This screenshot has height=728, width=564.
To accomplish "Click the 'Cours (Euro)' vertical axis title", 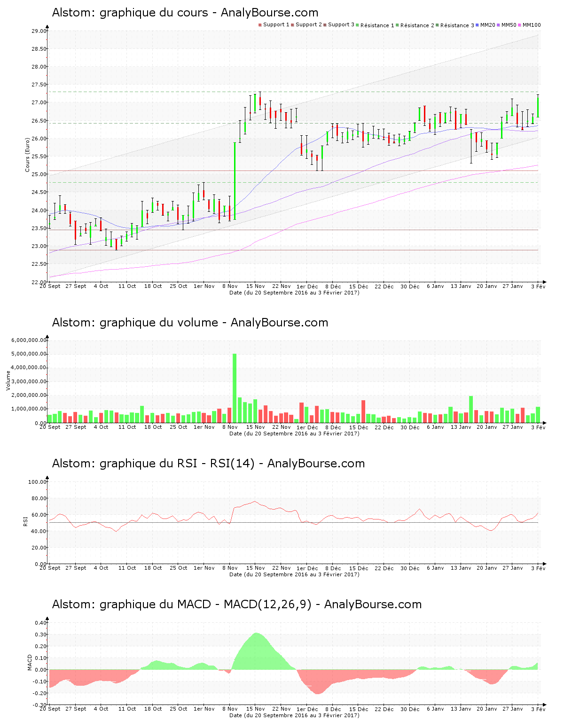I will (28, 155).
